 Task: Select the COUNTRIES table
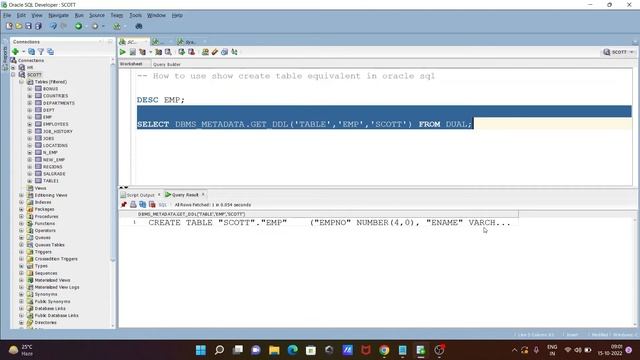pyautogui.click(x=56, y=96)
